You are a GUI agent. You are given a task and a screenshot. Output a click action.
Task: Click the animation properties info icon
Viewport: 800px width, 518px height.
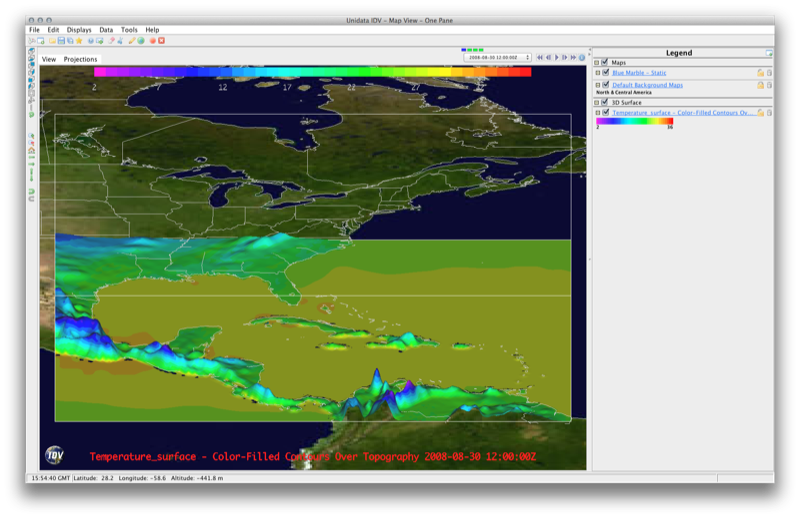[x=582, y=58]
